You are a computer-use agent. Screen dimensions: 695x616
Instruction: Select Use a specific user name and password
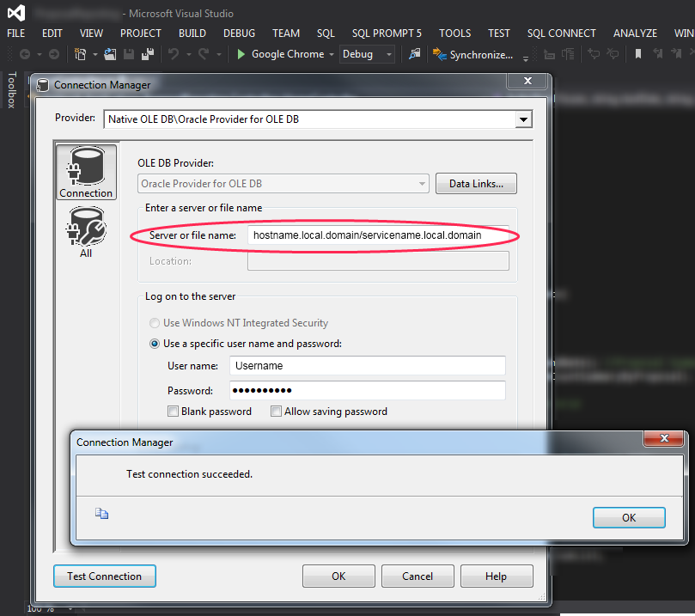[x=154, y=343]
